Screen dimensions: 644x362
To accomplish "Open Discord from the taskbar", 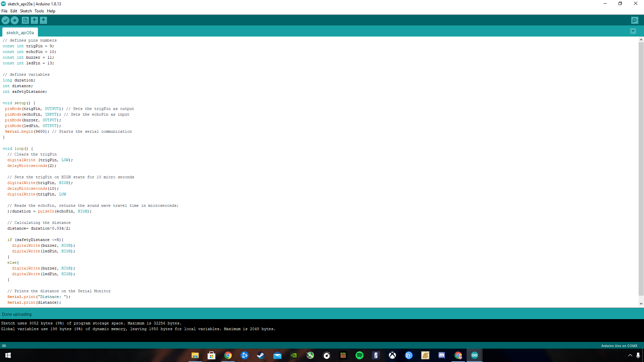I will click(442, 355).
